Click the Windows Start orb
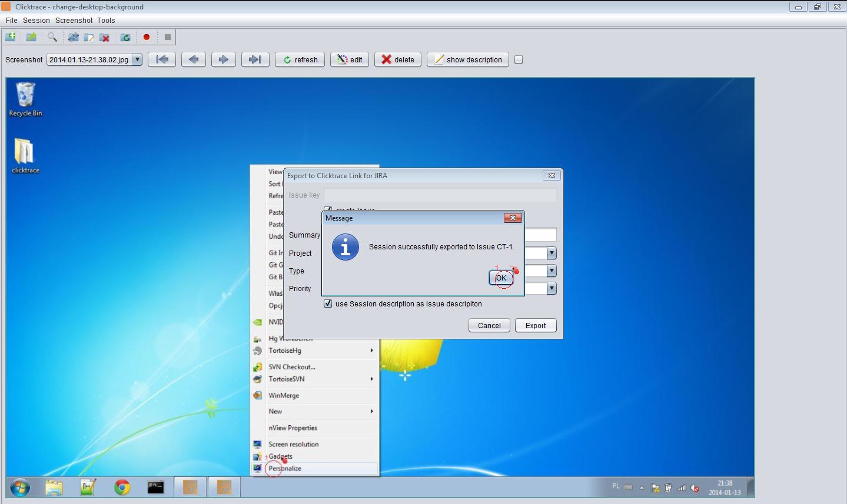 [x=20, y=488]
